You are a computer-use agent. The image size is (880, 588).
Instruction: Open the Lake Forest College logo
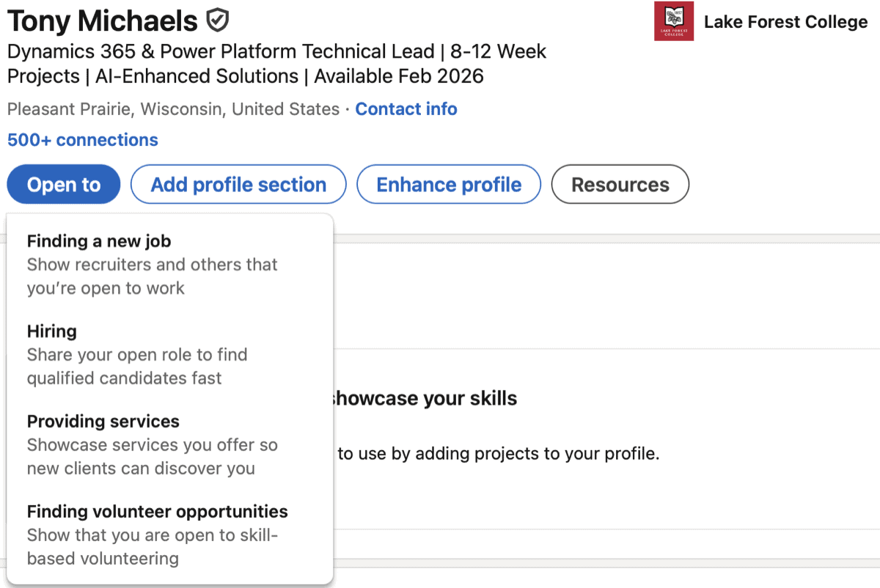tap(673, 21)
